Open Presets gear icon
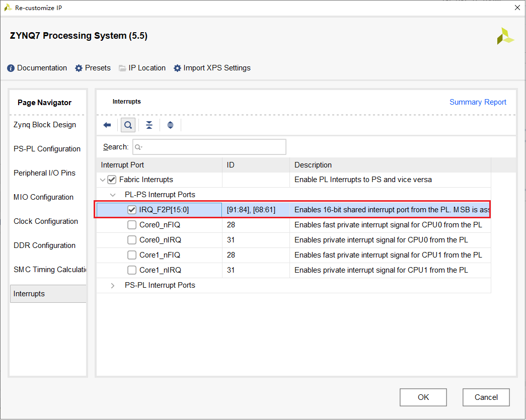This screenshot has height=420, width=526. pos(79,68)
